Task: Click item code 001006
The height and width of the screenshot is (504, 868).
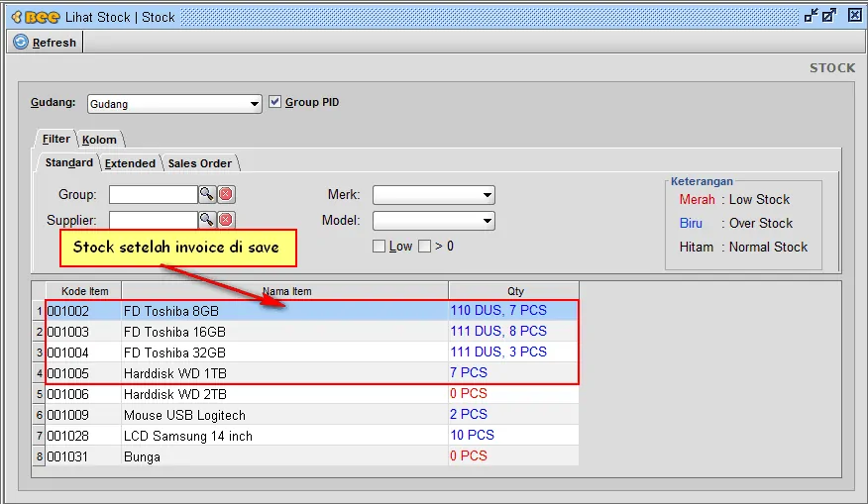Action: (68, 394)
